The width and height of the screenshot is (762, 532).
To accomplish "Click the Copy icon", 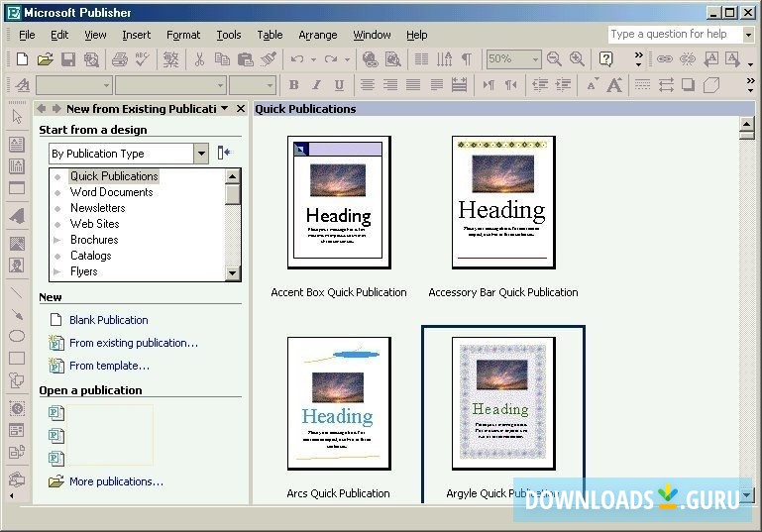I will (x=222, y=59).
